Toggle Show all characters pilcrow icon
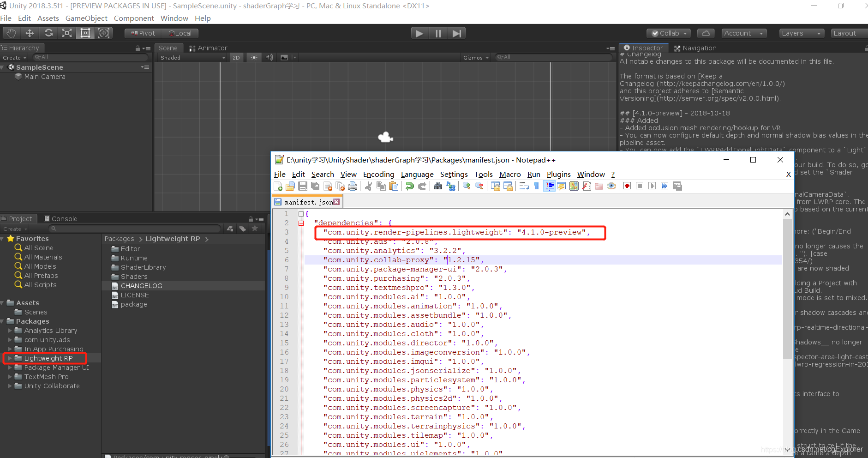The width and height of the screenshot is (868, 458). click(536, 186)
